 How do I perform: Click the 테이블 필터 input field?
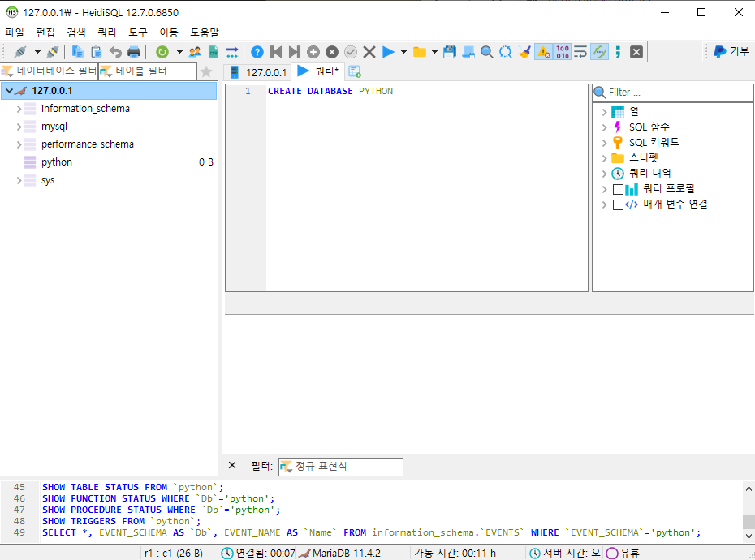click(148, 71)
